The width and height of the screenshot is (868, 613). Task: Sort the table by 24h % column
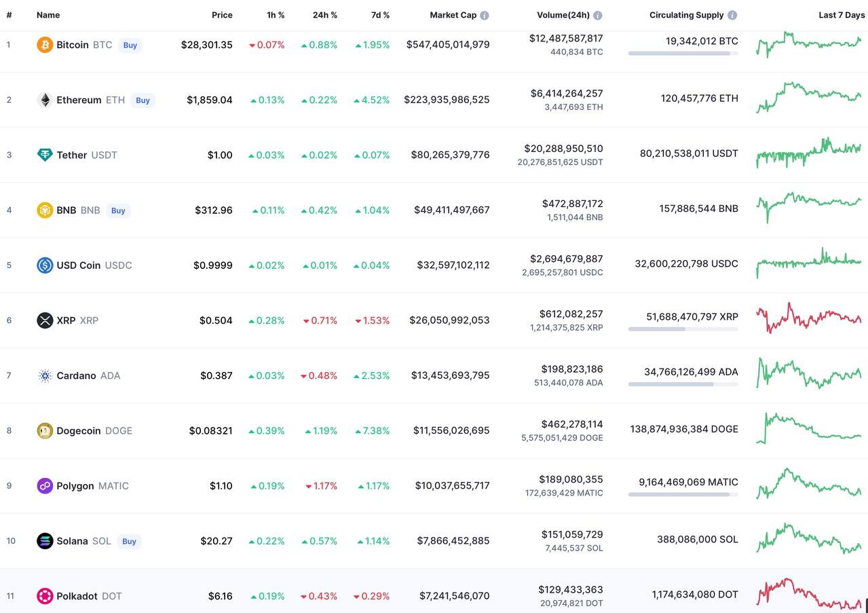(324, 15)
